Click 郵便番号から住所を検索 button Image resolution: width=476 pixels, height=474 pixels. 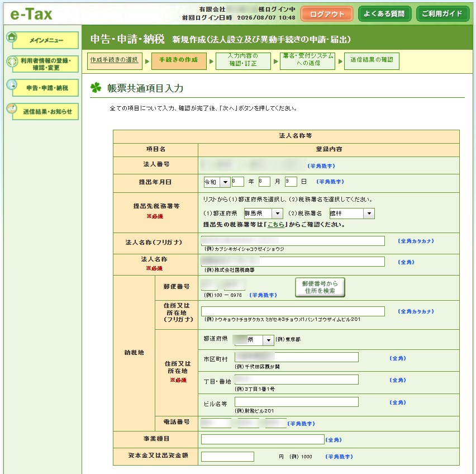pyautogui.click(x=320, y=287)
